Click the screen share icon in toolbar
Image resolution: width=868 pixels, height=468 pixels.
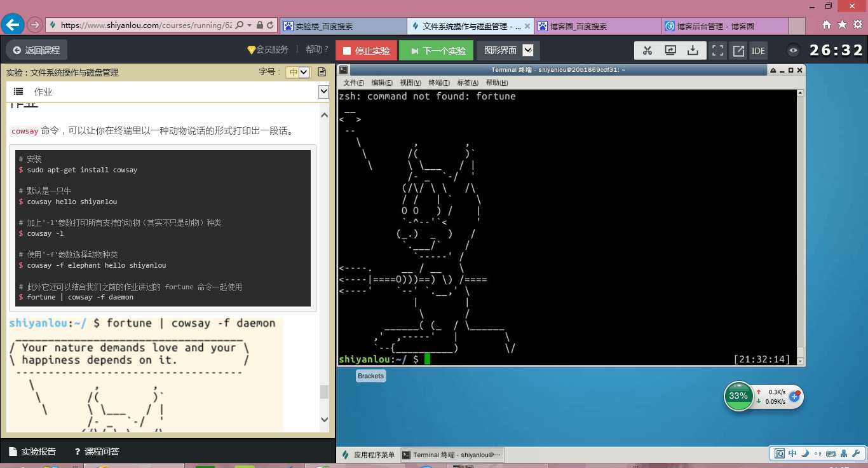[670, 51]
